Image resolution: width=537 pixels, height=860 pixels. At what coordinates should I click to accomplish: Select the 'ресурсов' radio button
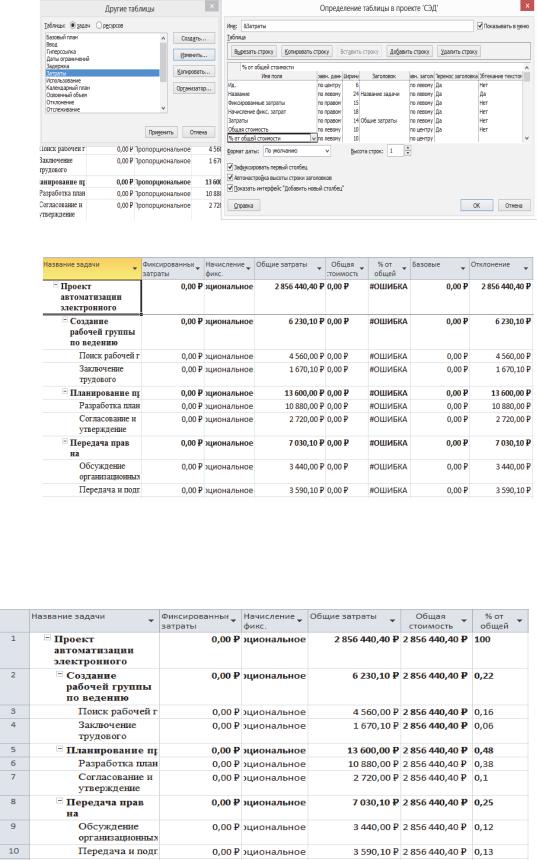coord(99,25)
